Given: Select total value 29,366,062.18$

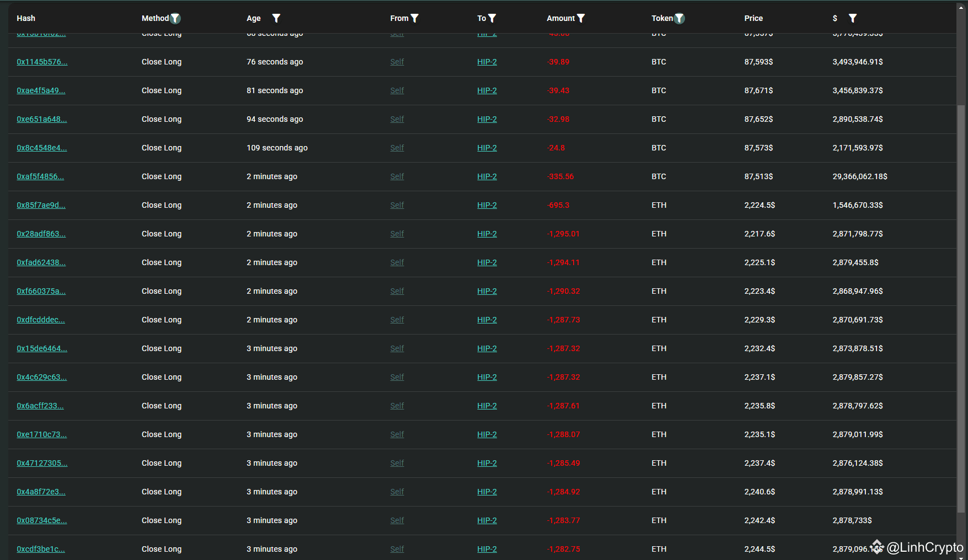Looking at the screenshot, I should (860, 176).
